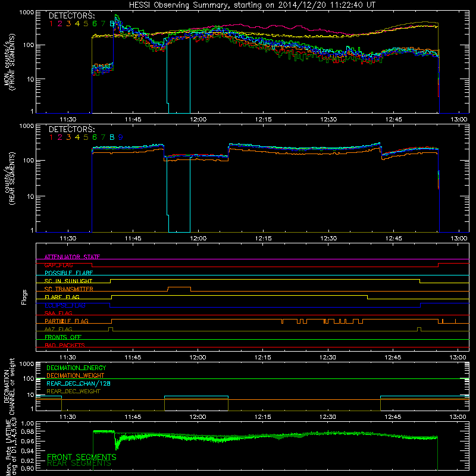Select detector 5 in the rear segments legend

[x=86, y=137]
